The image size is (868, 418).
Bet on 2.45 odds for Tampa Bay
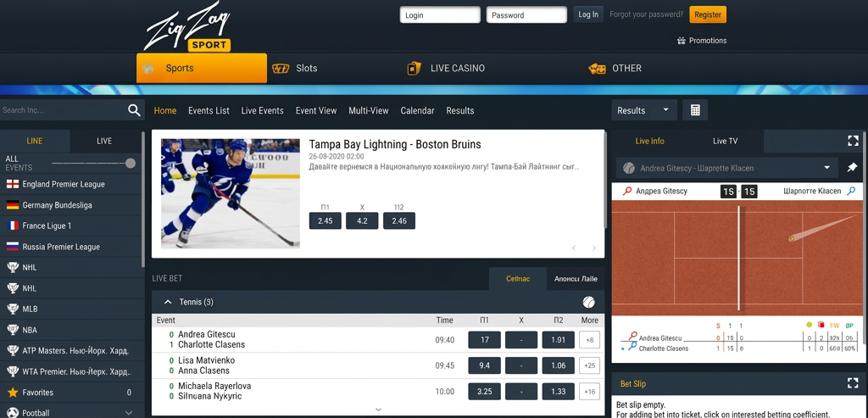[325, 220]
